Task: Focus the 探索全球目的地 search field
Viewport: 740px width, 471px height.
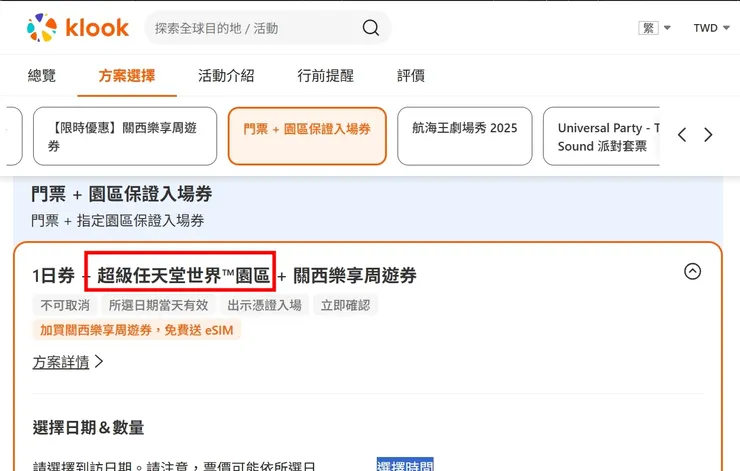Action: pyautogui.click(x=268, y=28)
